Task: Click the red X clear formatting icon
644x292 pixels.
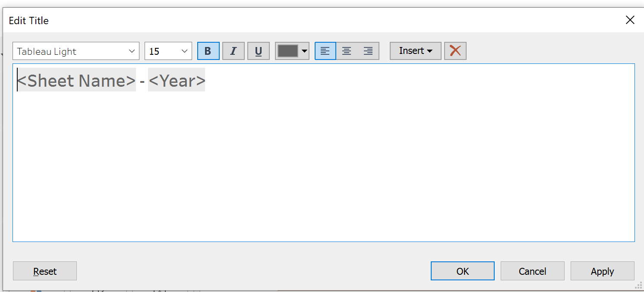Action: click(455, 51)
